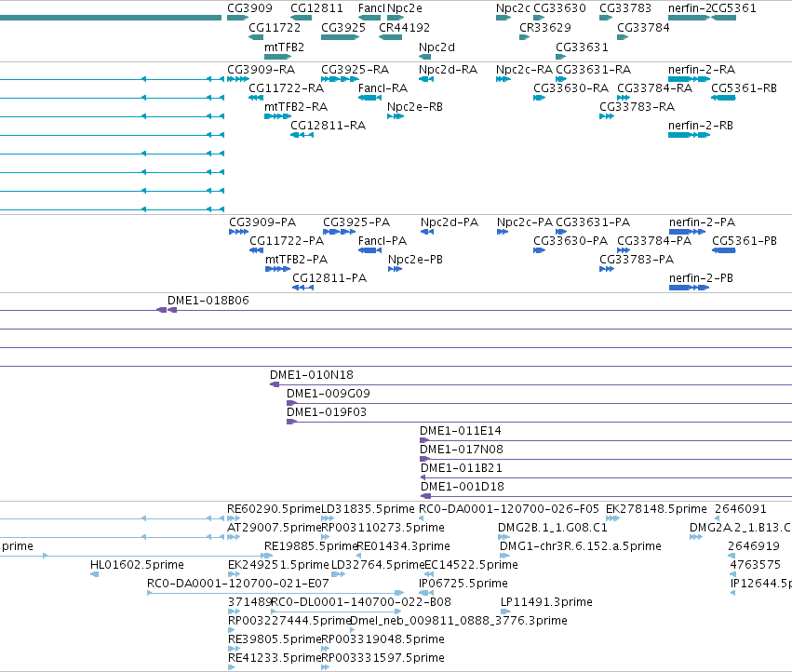Select protein CG3925-PA
792x672 pixels.
coord(340,232)
